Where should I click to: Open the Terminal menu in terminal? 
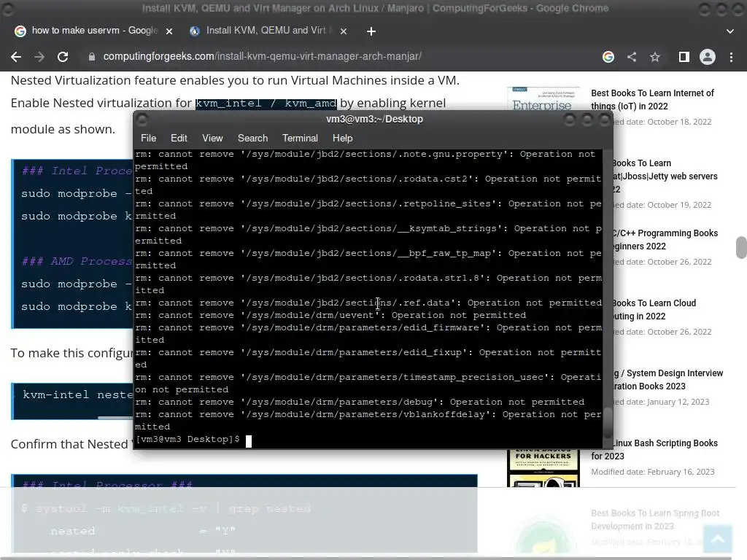coord(300,138)
